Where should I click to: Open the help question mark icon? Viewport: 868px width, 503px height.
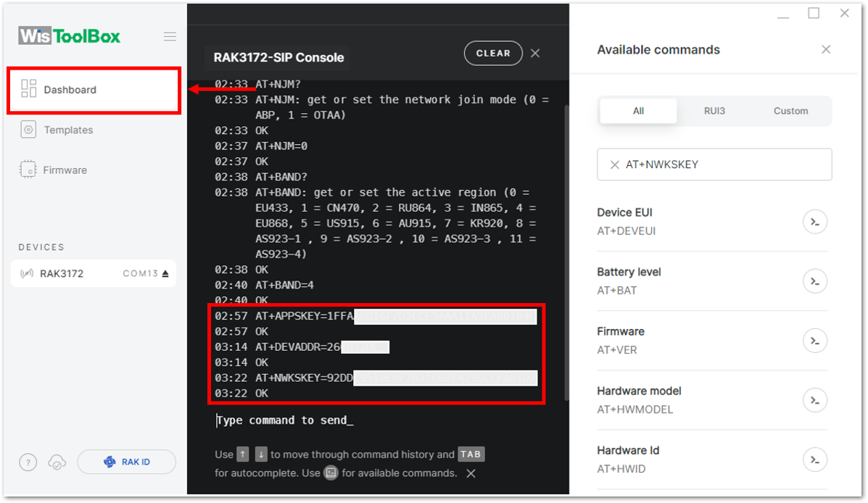(28, 462)
